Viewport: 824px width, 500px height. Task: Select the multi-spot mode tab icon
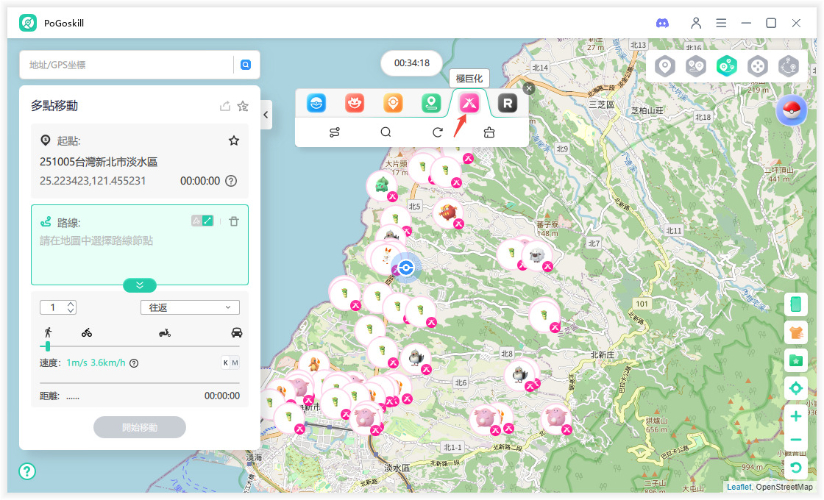click(727, 66)
